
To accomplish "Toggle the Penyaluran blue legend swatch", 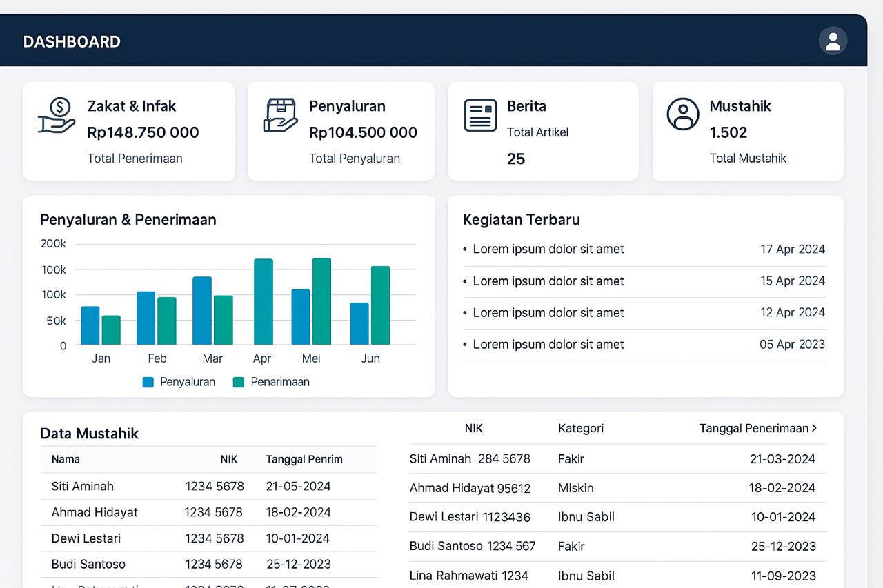I will (148, 382).
